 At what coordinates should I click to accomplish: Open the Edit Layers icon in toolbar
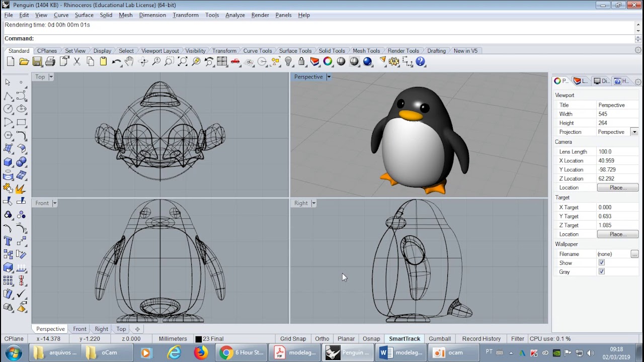coord(314,61)
